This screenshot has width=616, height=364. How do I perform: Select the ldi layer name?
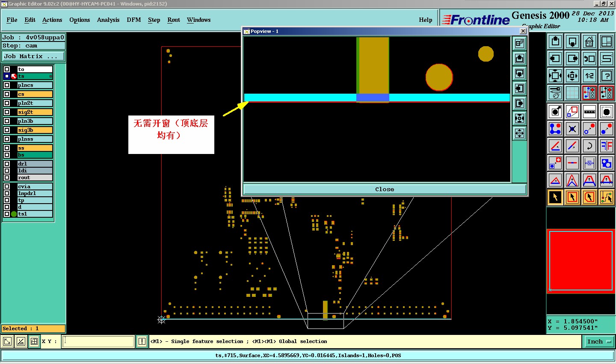[35, 171]
